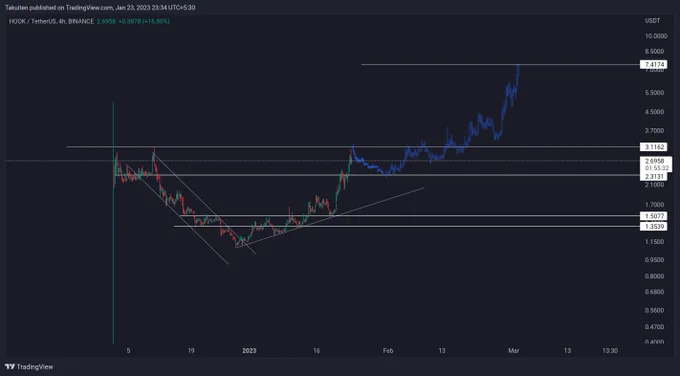Click the 1.5077 price label
This screenshot has width=680, height=376.
[654, 216]
